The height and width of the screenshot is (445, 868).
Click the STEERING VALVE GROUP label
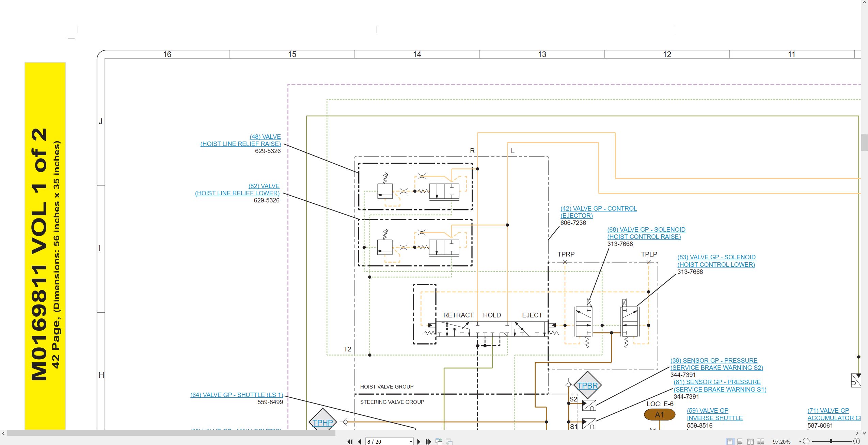click(x=392, y=402)
